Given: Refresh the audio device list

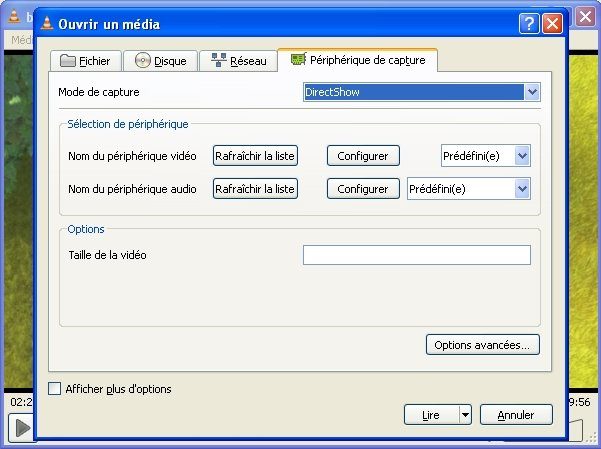Looking at the screenshot, I should (255, 189).
